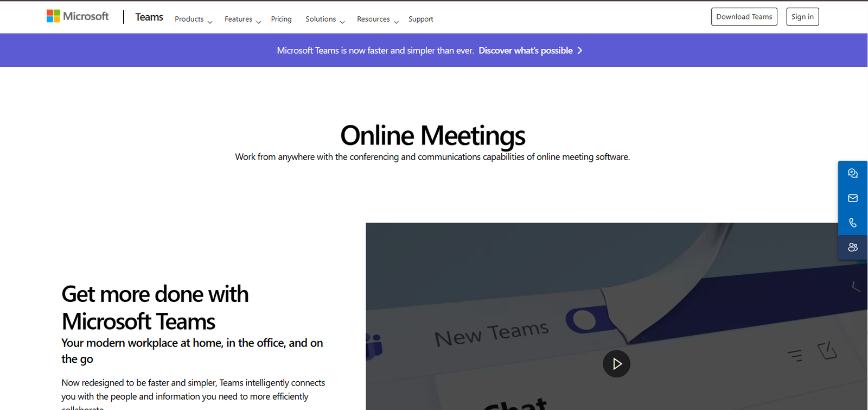
Task: Click the Get more done with Microsoft Teams heading
Action: (155, 308)
